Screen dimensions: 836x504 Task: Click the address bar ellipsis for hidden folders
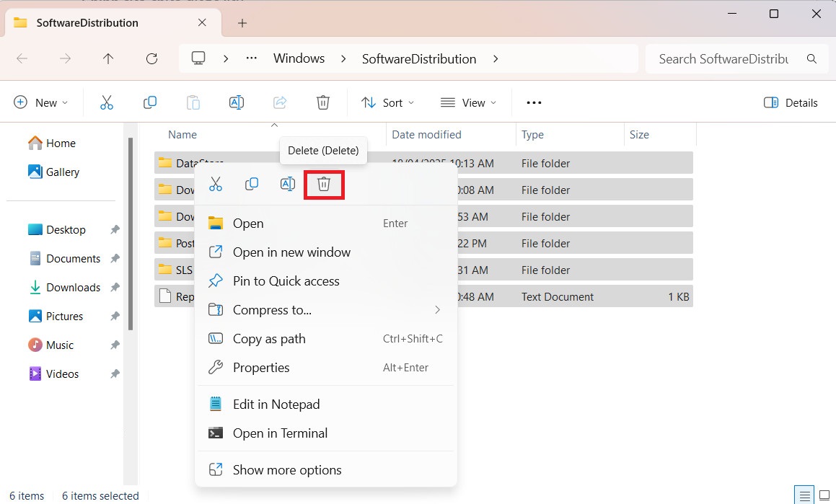[x=252, y=58]
